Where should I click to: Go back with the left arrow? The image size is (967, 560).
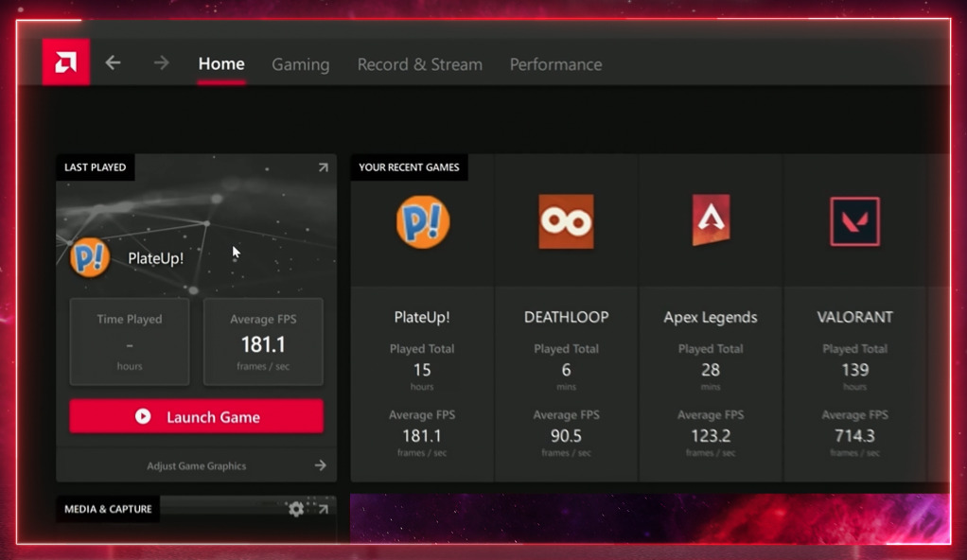pos(113,63)
